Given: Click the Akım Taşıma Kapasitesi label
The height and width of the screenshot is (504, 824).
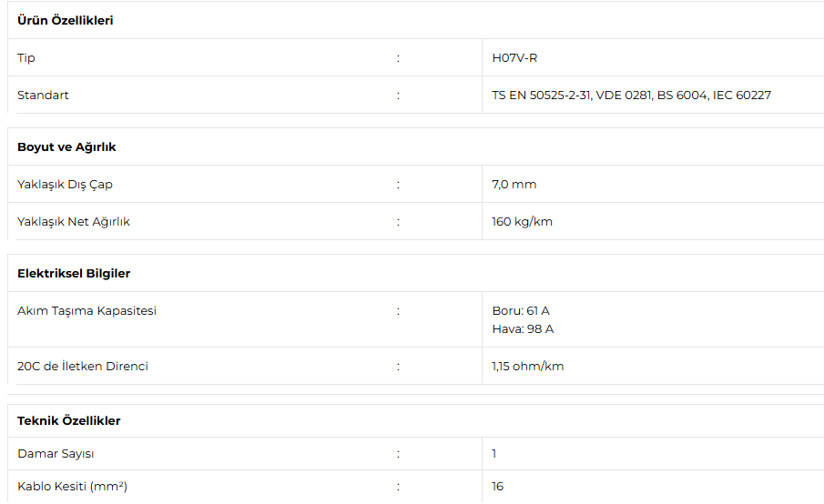Looking at the screenshot, I should (86, 311).
